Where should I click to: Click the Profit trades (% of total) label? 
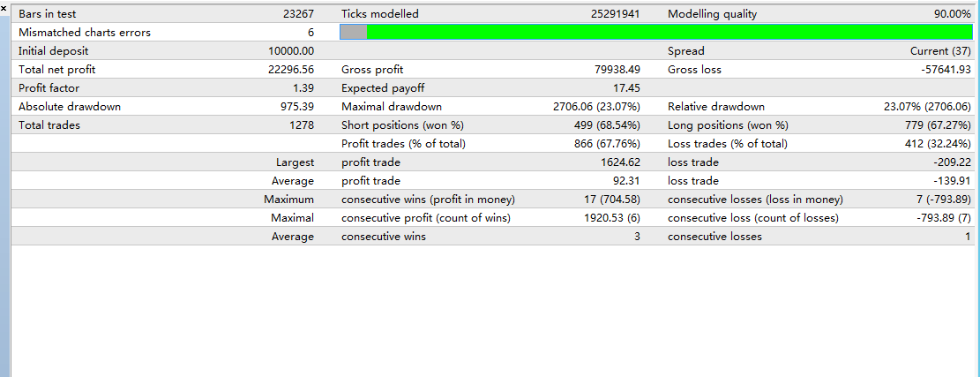pos(403,144)
